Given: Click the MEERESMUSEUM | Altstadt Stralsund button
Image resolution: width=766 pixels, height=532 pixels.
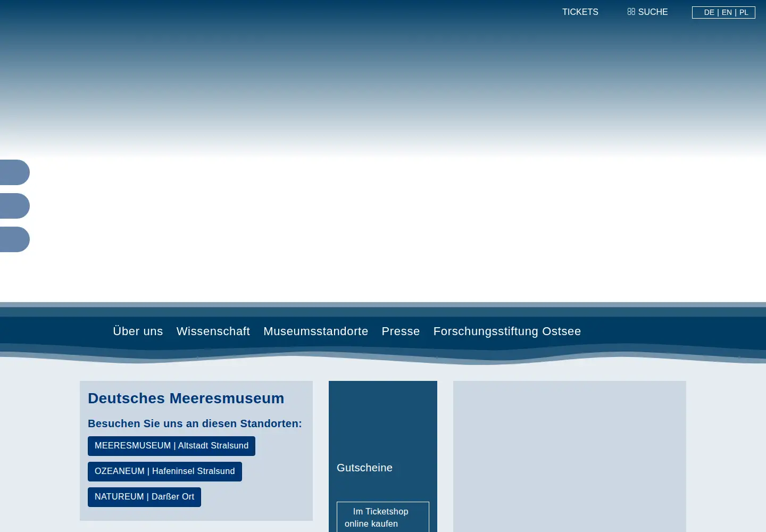Looking at the screenshot, I should coord(171,446).
